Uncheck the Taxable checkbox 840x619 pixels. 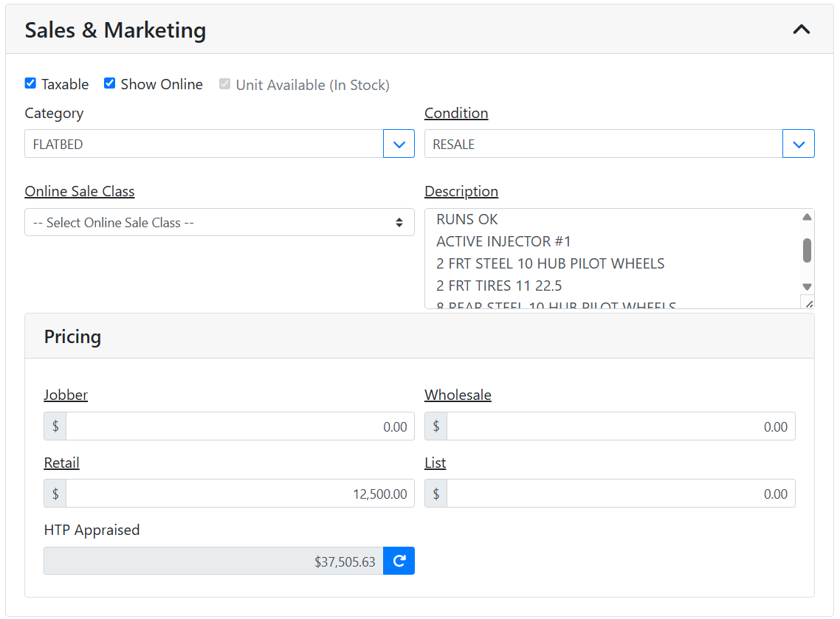[30, 83]
